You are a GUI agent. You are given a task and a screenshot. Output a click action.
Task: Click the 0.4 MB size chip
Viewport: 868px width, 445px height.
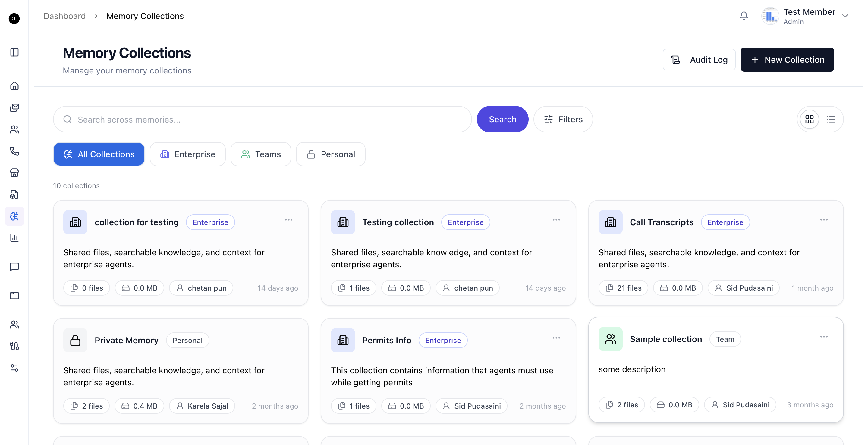(139, 406)
